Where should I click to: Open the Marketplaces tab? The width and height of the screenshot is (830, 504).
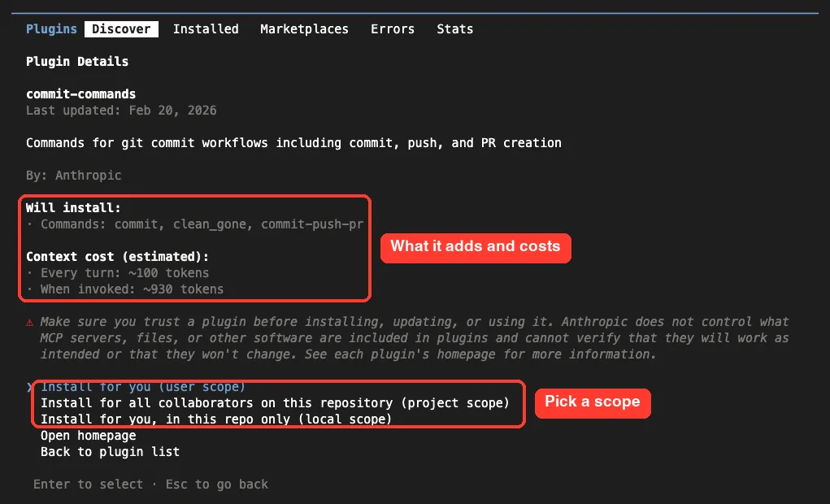coord(304,29)
